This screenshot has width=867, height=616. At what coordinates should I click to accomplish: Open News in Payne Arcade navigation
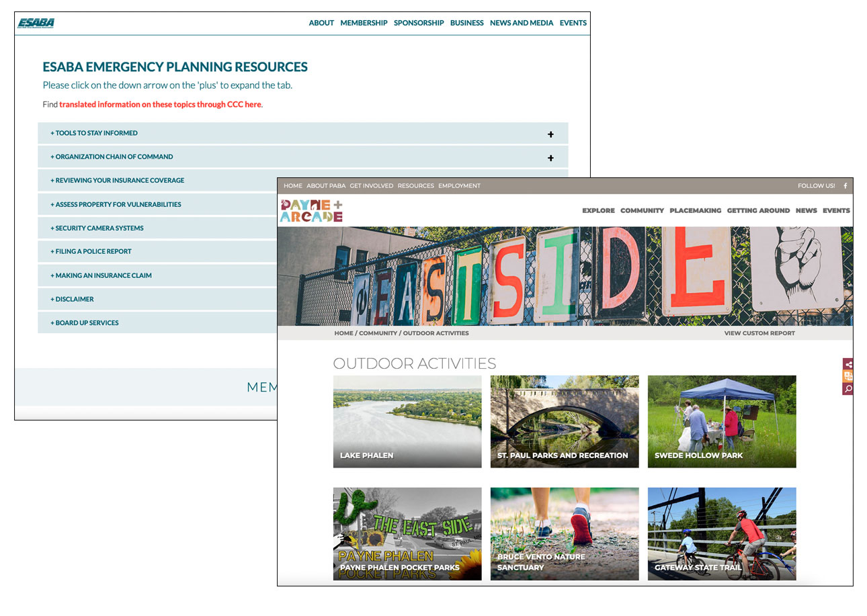(806, 210)
